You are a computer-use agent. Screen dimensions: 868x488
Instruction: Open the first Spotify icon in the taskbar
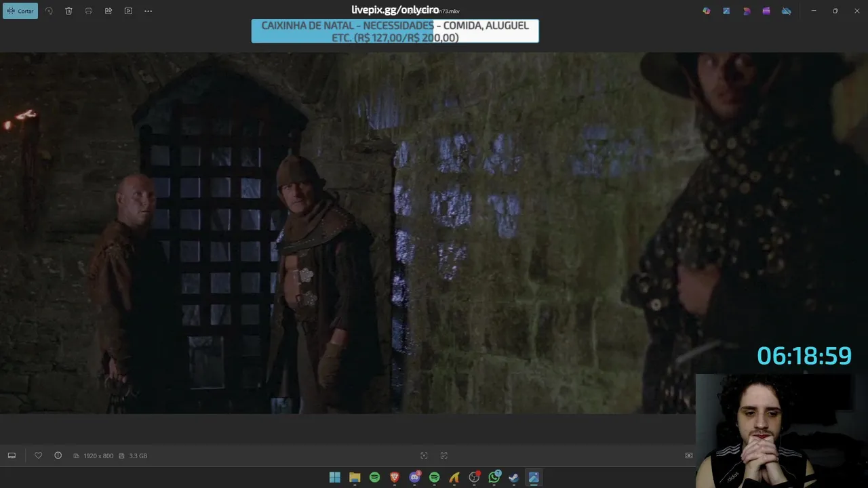[x=374, y=477]
